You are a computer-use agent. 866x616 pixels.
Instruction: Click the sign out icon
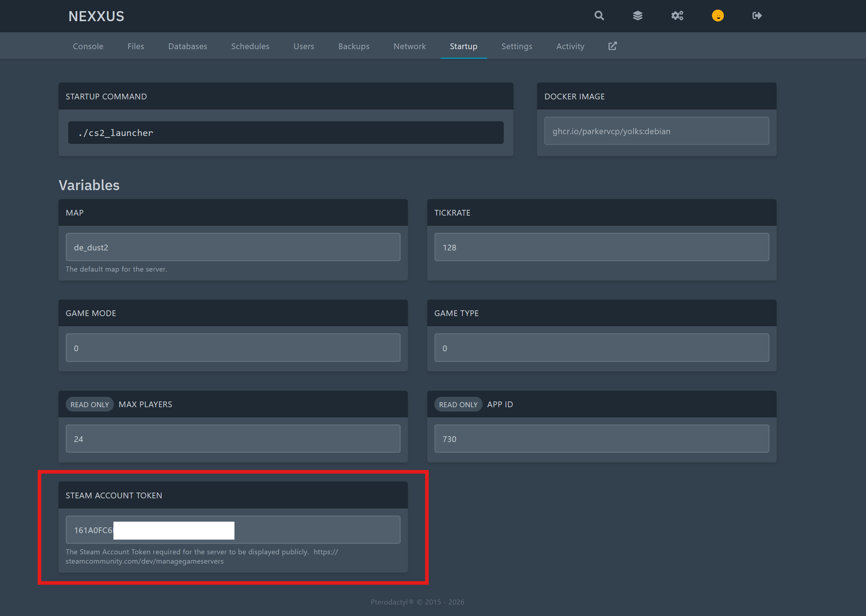757,15
